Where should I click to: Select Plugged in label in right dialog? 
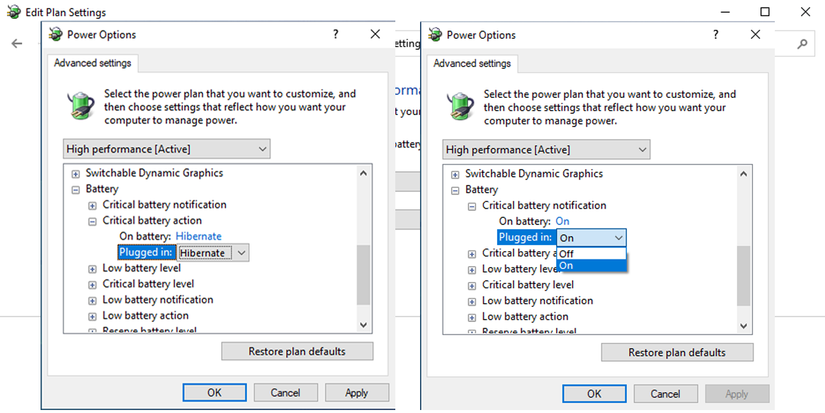(526, 237)
